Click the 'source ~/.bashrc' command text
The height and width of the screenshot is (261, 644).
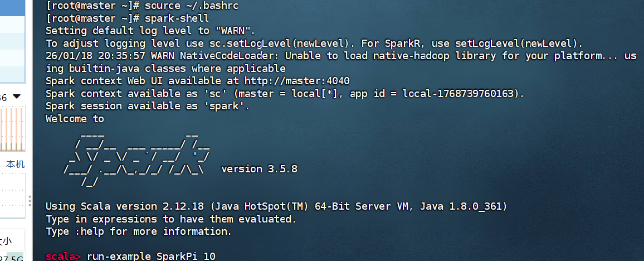point(191,6)
